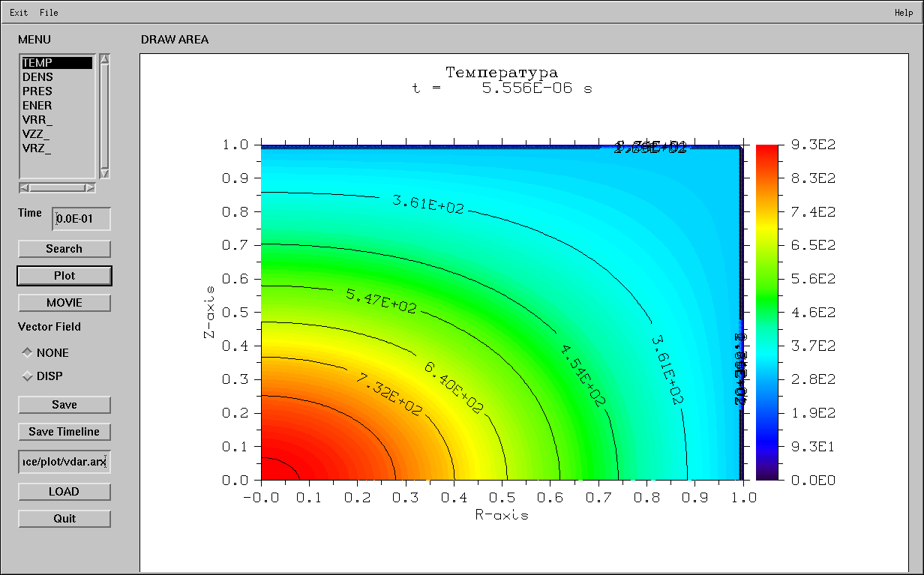Click the Exit menu item

(16, 12)
